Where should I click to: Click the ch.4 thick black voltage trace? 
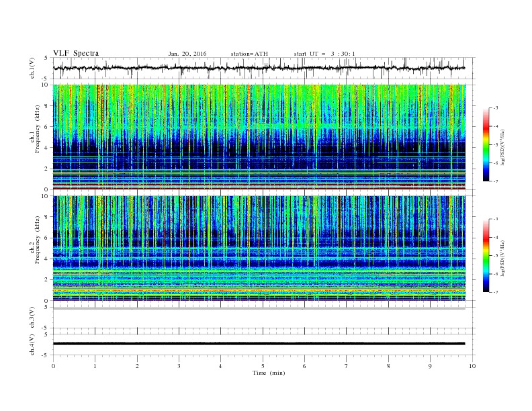(x=259, y=344)
